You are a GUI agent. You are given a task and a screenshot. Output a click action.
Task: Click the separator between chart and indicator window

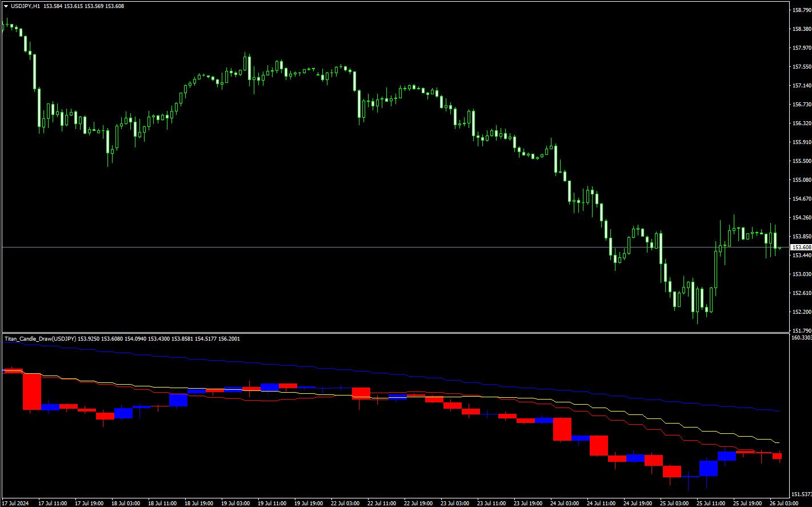coord(400,333)
